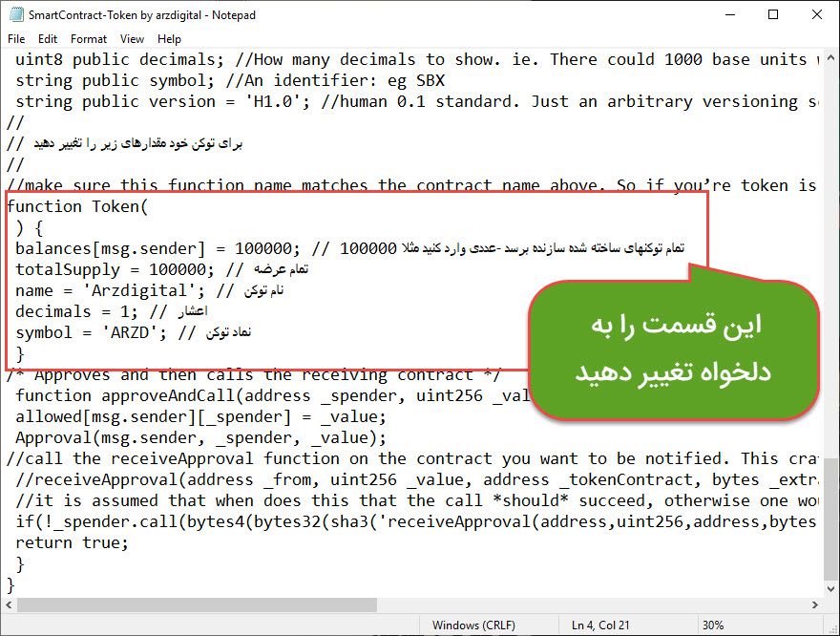
Task: Maximize the Notepad window
Action: [773, 15]
